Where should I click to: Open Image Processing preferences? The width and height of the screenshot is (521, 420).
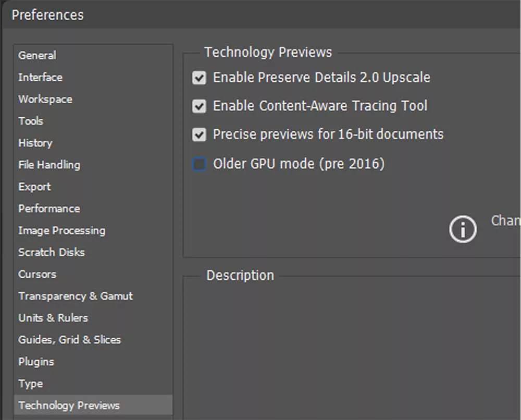pyautogui.click(x=61, y=230)
